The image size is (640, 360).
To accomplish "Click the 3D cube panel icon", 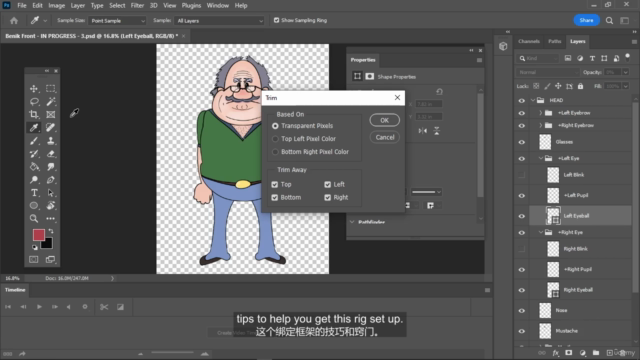I will click(503, 46).
